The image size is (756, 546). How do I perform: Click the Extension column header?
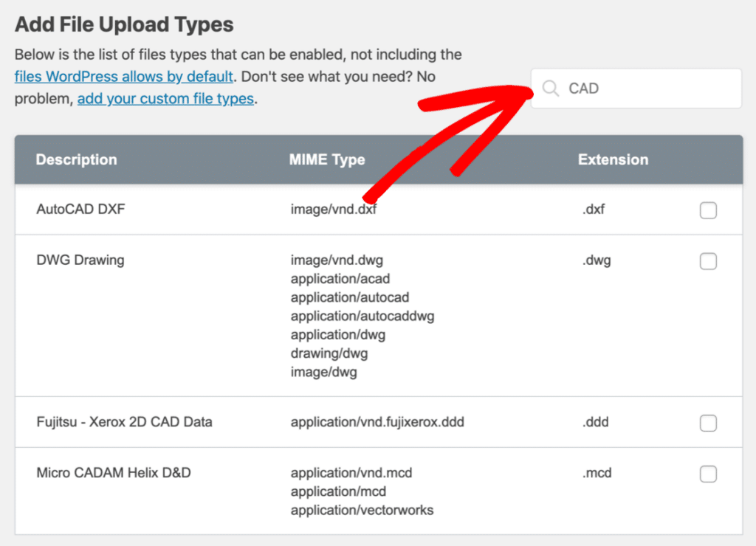coord(613,159)
